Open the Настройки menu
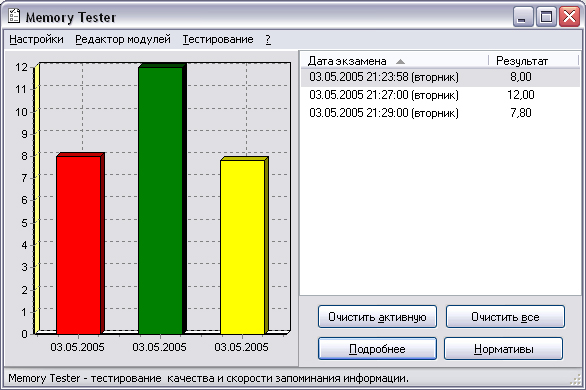 [36, 39]
